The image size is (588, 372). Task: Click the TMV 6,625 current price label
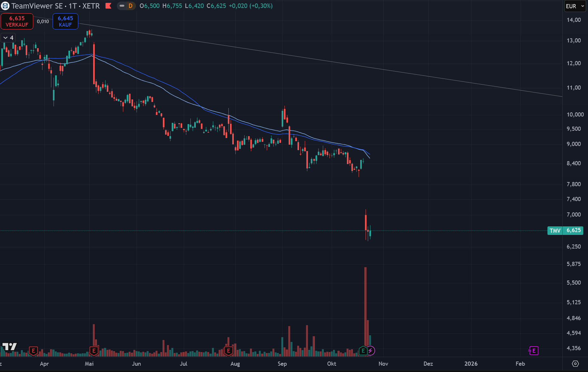(x=565, y=230)
